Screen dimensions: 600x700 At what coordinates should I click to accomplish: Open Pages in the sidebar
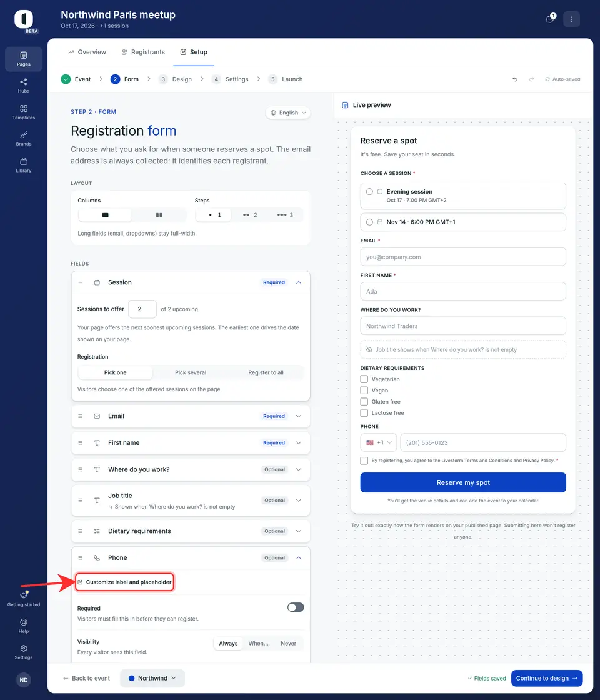click(x=24, y=59)
